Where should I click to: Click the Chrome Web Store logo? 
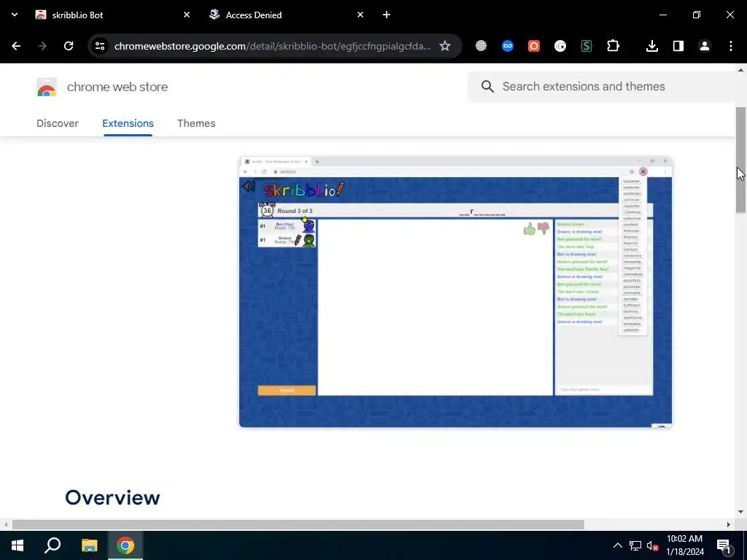[47, 87]
